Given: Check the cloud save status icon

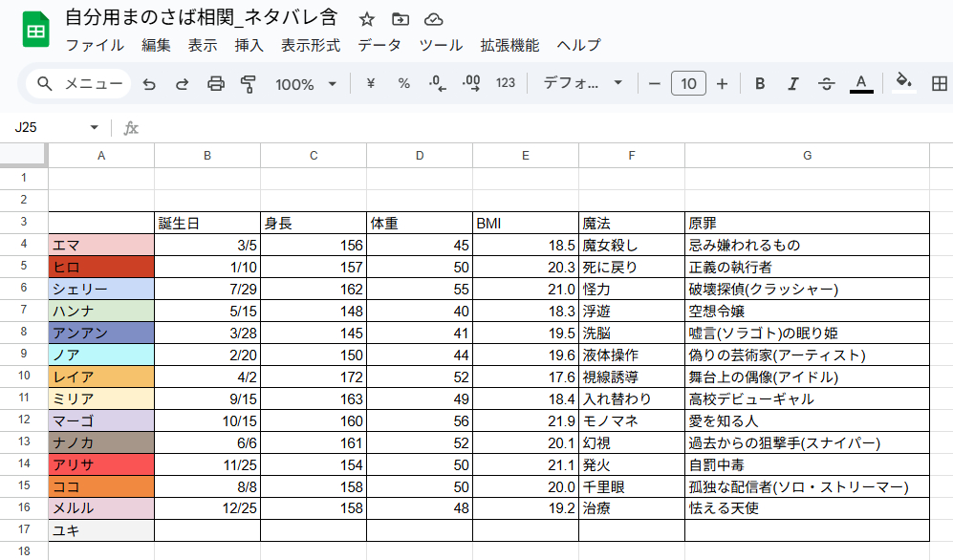Looking at the screenshot, I should 434,19.
